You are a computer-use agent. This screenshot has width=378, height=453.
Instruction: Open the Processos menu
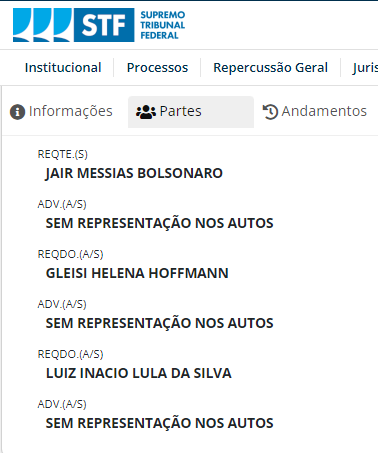pyautogui.click(x=157, y=68)
